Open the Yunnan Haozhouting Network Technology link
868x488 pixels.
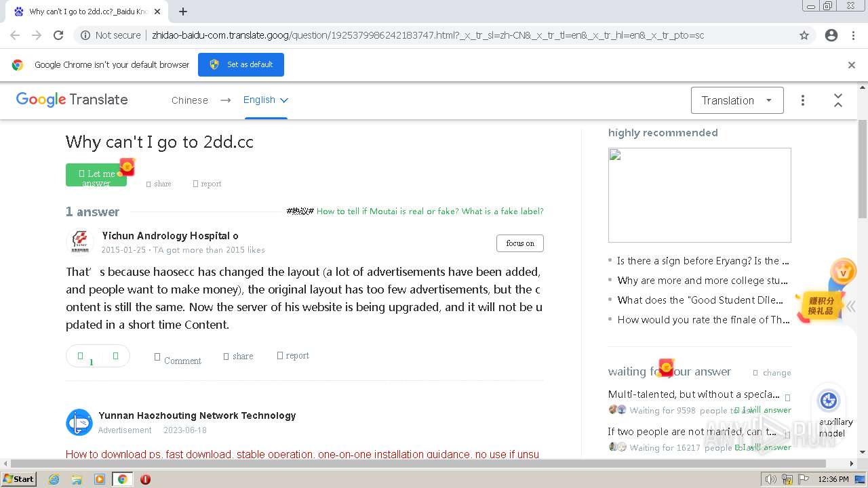point(197,415)
